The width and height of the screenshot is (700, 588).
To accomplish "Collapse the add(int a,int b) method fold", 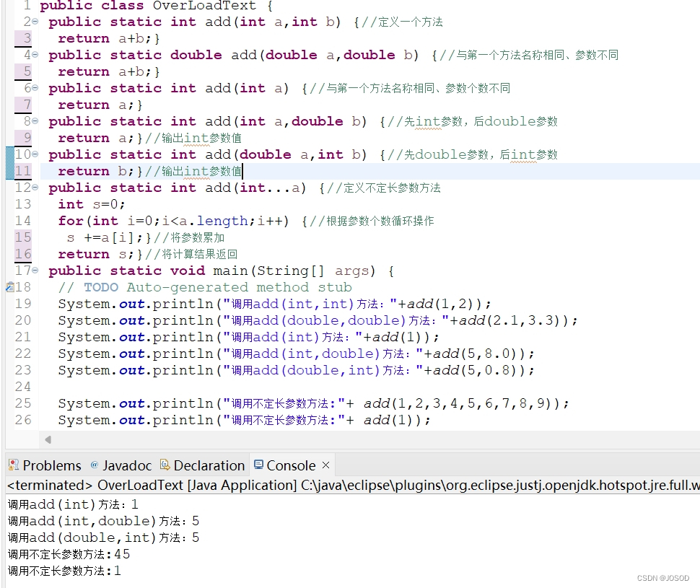I will point(35,22).
